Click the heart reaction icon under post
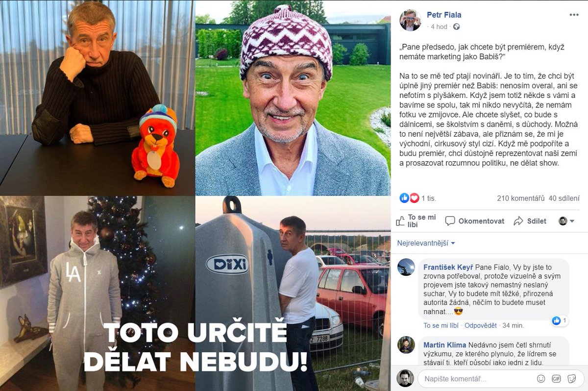The height and width of the screenshot is (391, 588). [414, 198]
